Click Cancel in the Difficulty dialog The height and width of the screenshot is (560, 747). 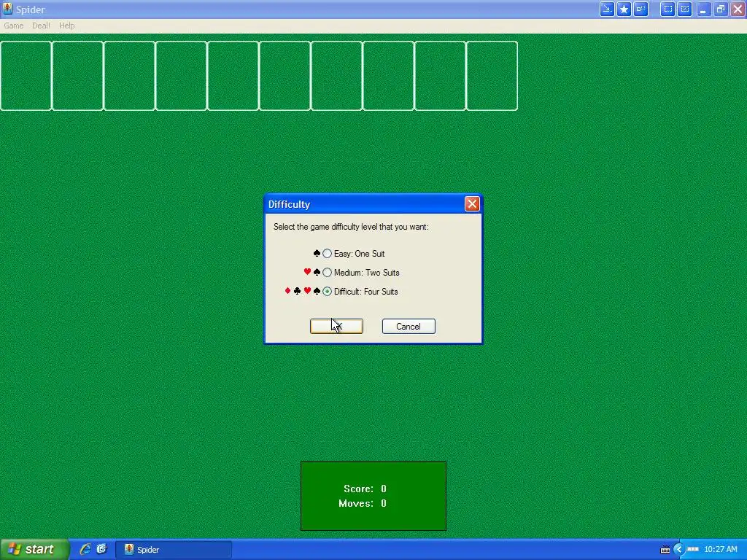point(409,326)
